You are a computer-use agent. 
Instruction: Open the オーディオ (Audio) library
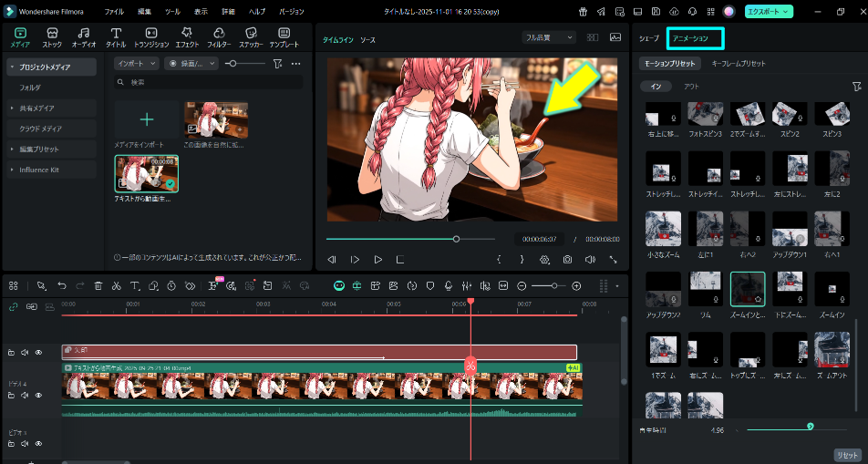tap(84, 37)
